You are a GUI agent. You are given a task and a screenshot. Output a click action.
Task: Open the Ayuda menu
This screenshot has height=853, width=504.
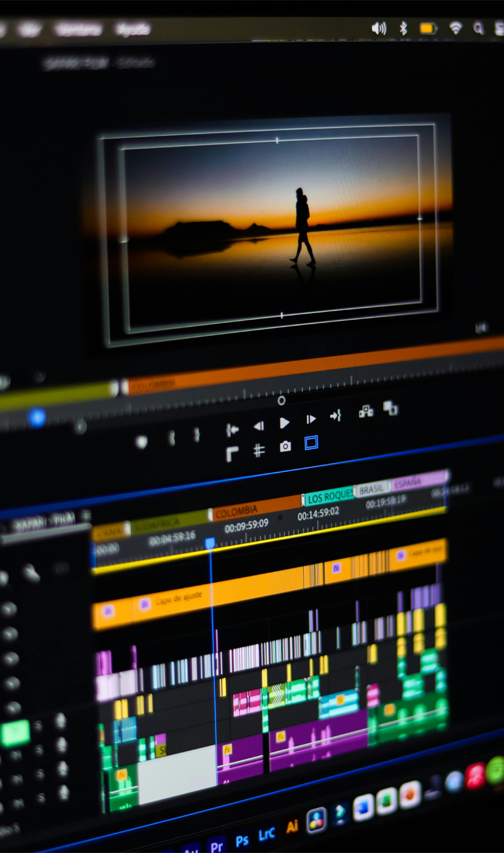pos(132,29)
